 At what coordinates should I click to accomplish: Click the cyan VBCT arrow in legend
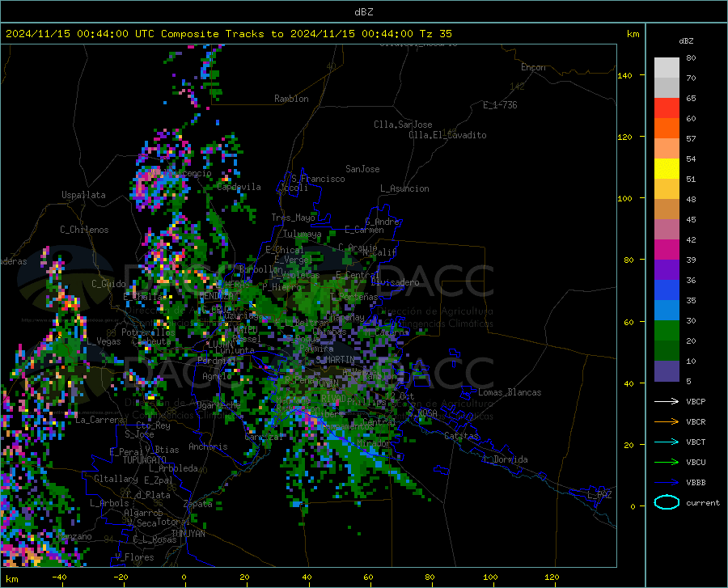point(667,442)
